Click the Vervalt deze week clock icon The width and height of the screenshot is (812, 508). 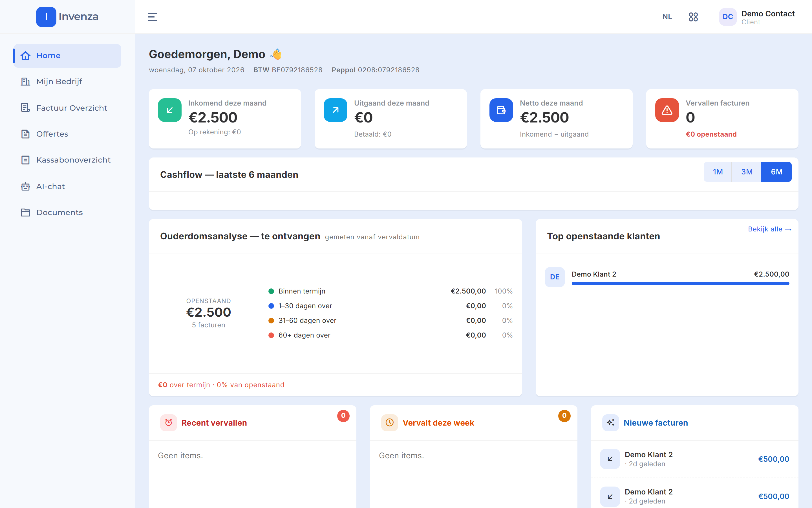[390, 423]
